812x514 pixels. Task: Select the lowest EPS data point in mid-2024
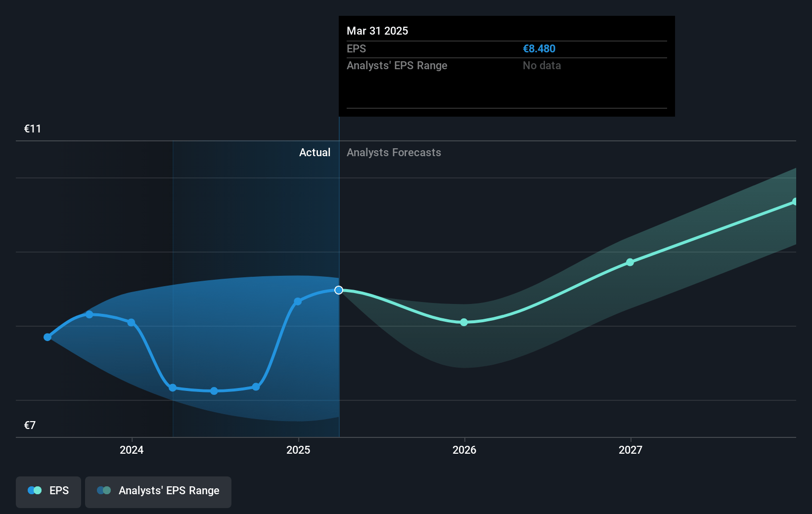(x=214, y=391)
